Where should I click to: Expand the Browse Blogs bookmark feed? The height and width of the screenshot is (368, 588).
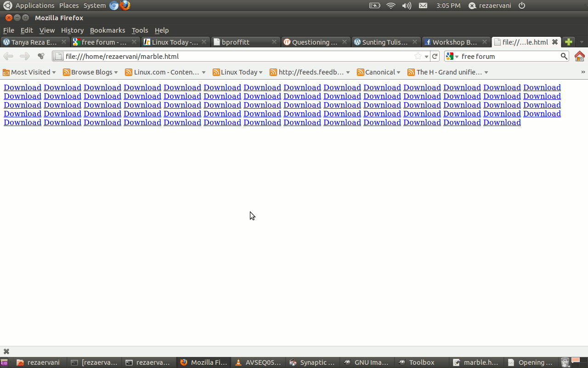[90, 72]
